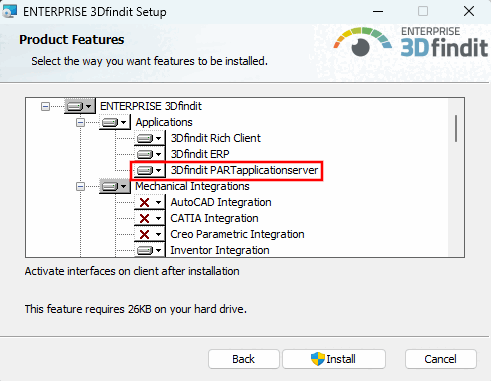Select AutoCAD Integration feature label
Viewport: 491px width, 381px height.
pos(221,202)
